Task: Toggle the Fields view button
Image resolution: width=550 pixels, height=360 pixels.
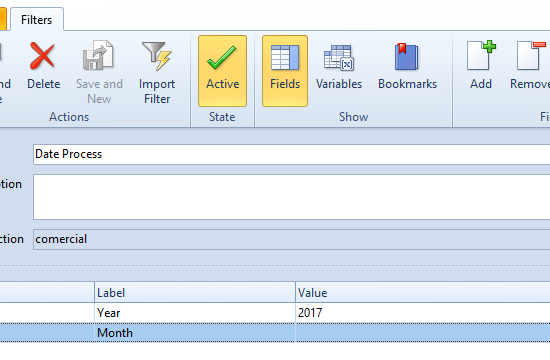Action: tap(285, 71)
